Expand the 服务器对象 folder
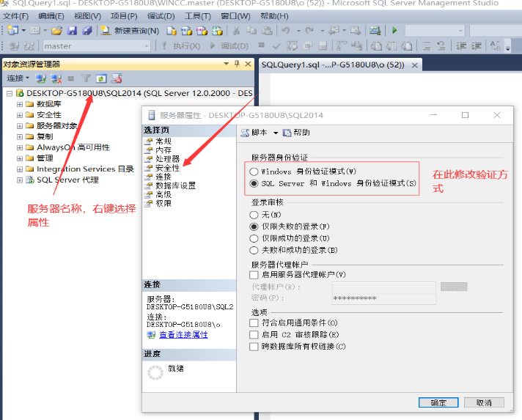 click(x=20, y=126)
